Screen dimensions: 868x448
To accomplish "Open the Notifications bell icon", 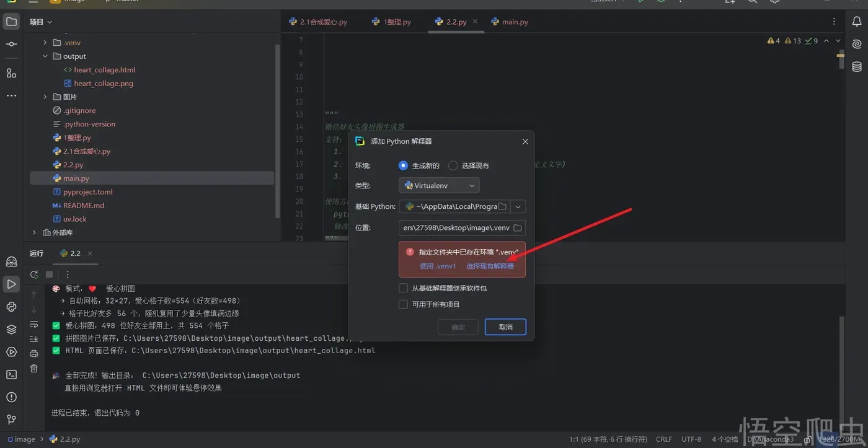I will (857, 22).
